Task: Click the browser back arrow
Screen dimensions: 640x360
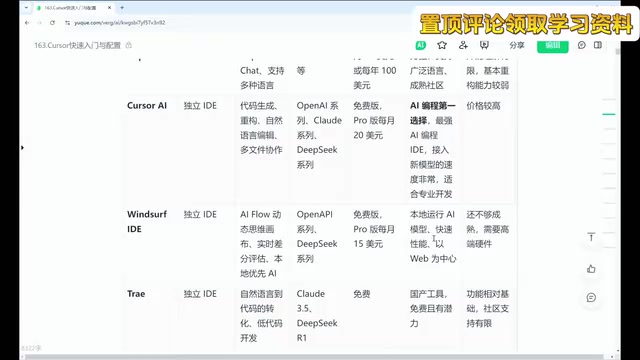Action: pos(27,23)
